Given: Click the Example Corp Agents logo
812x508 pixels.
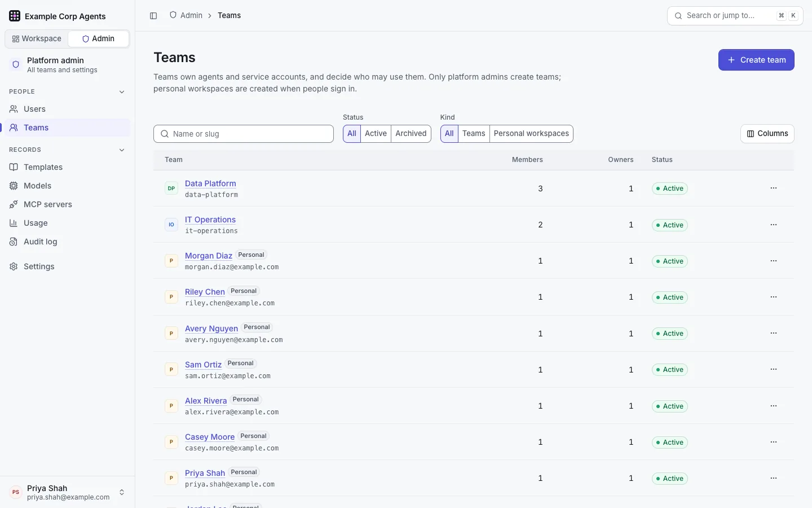Looking at the screenshot, I should point(15,16).
